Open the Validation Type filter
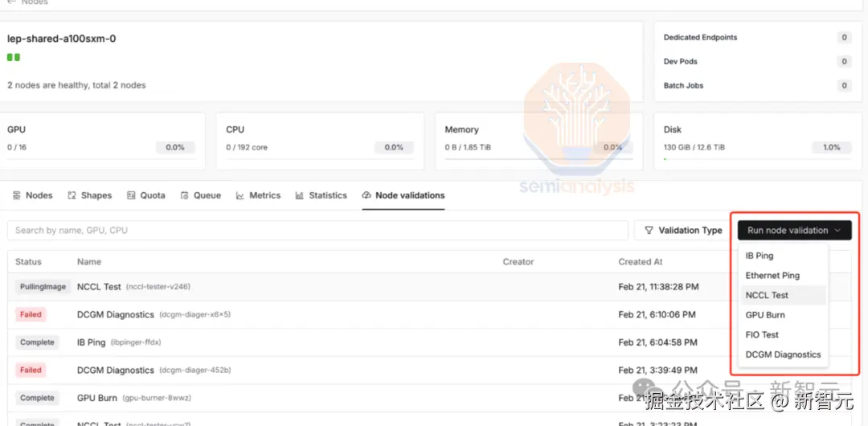Image resolution: width=868 pixels, height=426 pixels. point(683,231)
